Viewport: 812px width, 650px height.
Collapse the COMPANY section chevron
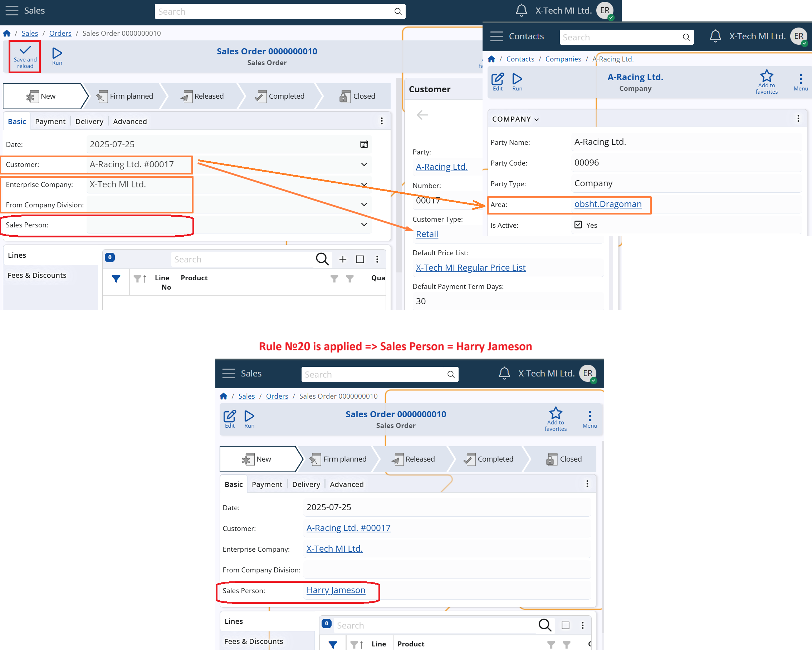point(536,120)
